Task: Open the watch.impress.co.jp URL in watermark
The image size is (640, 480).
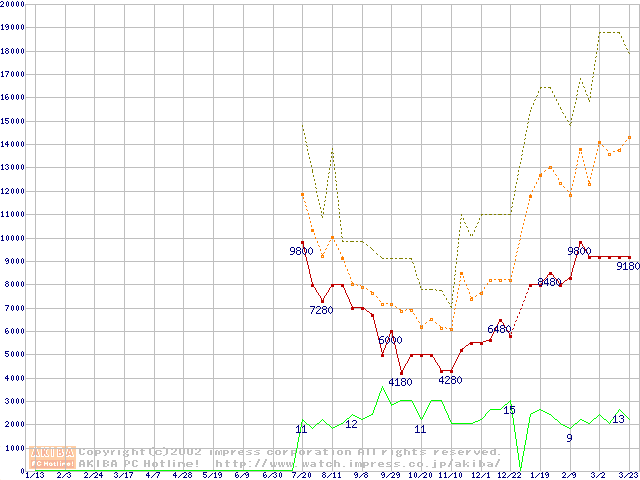Action: tap(358, 463)
